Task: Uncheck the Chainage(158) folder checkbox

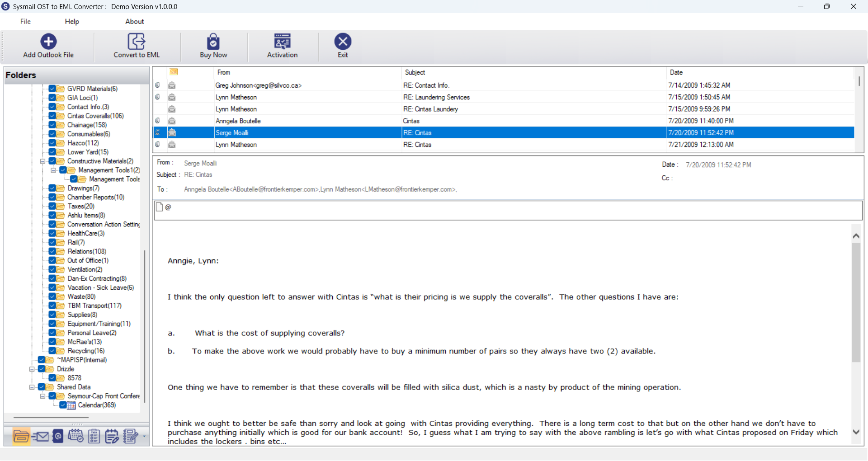Action: [52, 125]
